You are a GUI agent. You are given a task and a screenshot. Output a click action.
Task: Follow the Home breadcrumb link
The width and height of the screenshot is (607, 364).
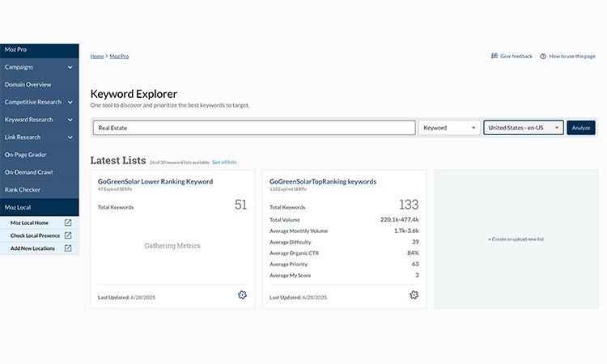click(x=97, y=56)
